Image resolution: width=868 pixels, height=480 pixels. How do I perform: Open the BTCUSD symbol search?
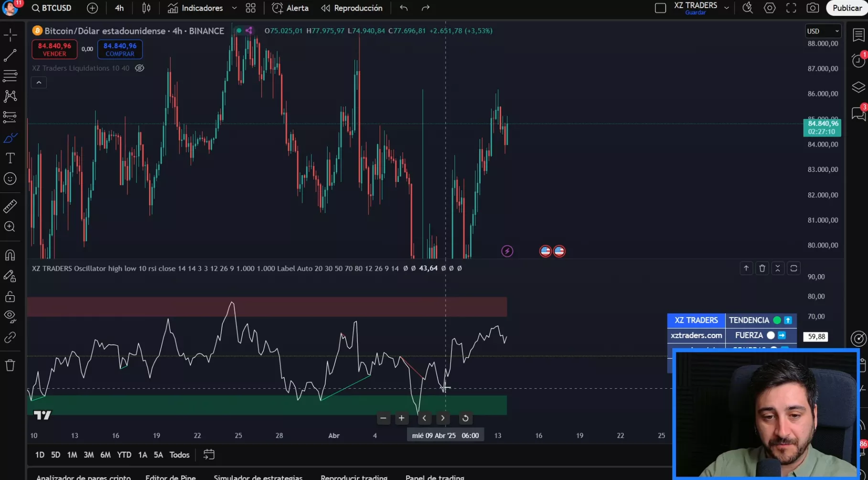[x=52, y=8]
